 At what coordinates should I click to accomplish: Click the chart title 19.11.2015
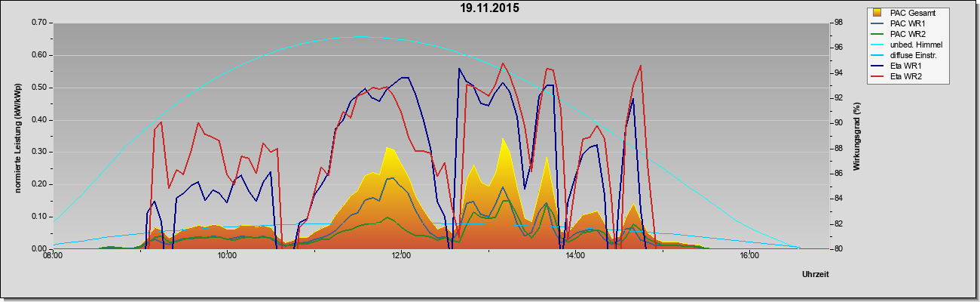coord(490,9)
